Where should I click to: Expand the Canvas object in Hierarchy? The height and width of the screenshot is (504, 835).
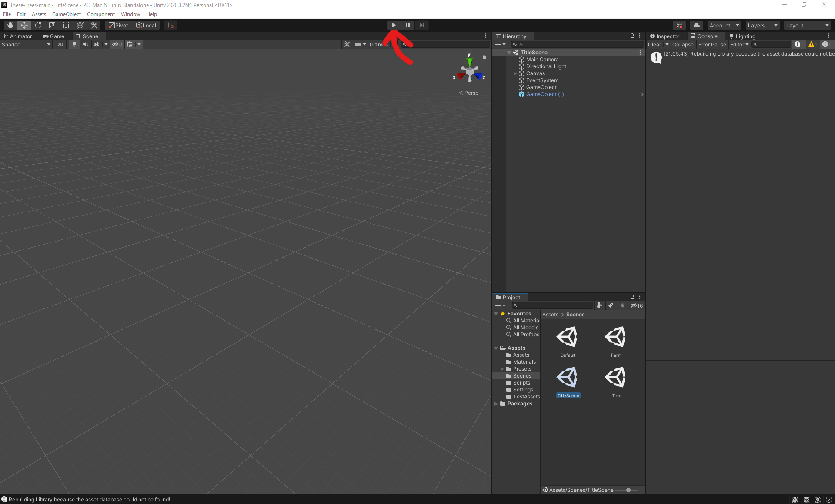pyautogui.click(x=515, y=73)
